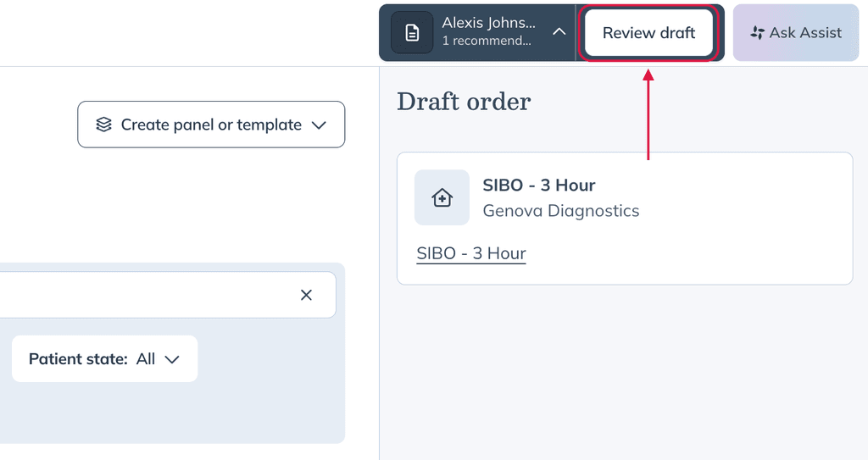
Task: Open the Patient state: All dropdown
Action: 104,358
